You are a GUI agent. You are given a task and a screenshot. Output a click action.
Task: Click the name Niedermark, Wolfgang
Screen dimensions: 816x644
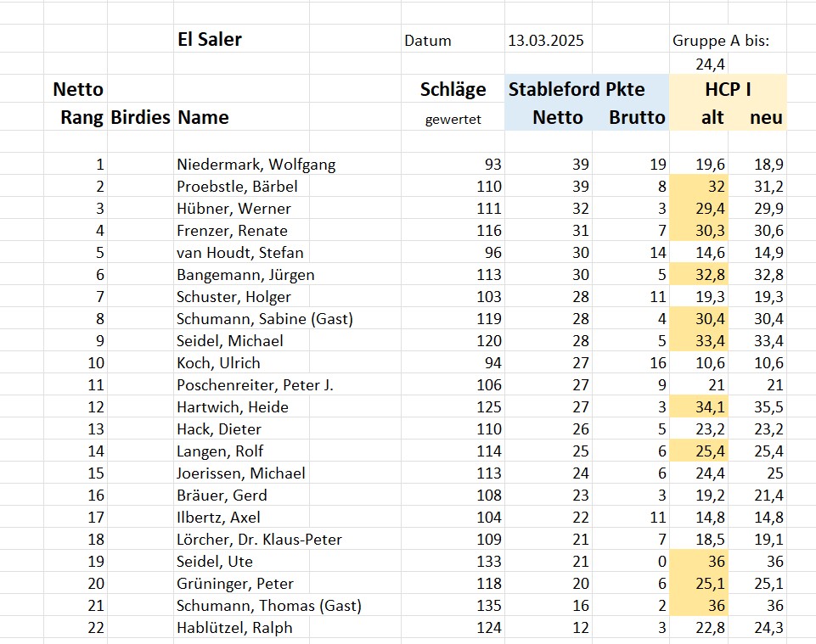coord(256,165)
